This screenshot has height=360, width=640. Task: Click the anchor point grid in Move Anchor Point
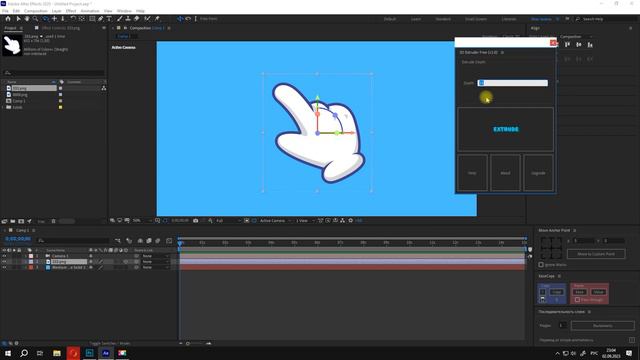(x=551, y=248)
